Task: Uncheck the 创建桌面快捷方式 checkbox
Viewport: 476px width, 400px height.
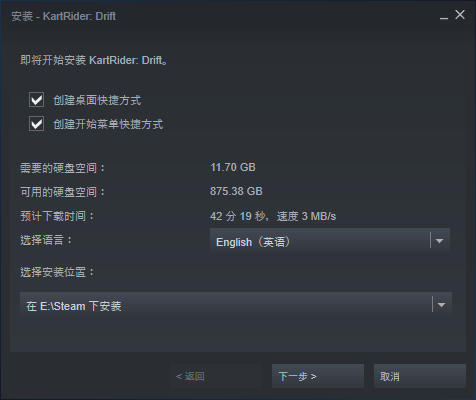Action: click(36, 100)
